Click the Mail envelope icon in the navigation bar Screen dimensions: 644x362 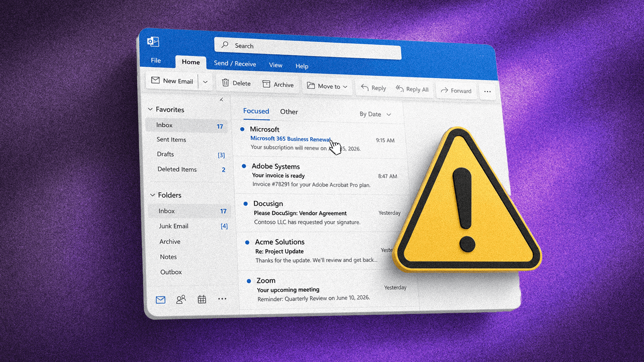(x=161, y=300)
